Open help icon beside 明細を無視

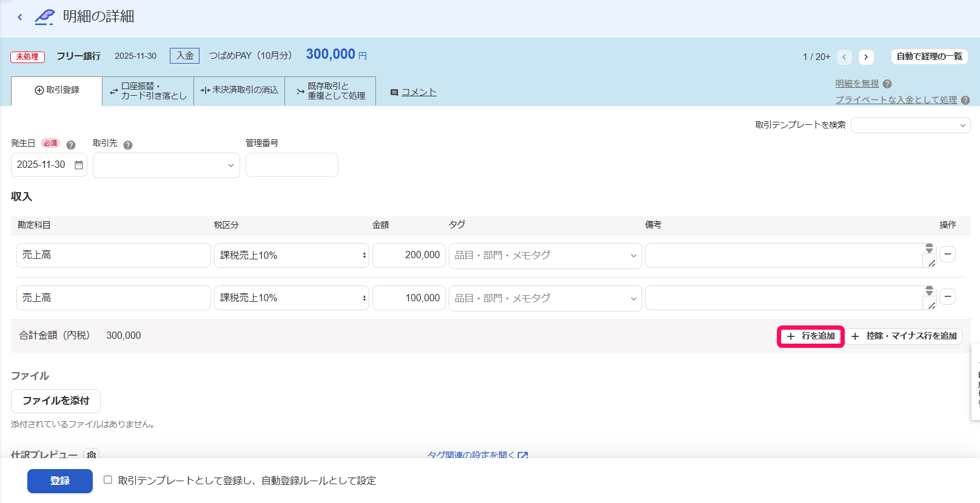(887, 84)
